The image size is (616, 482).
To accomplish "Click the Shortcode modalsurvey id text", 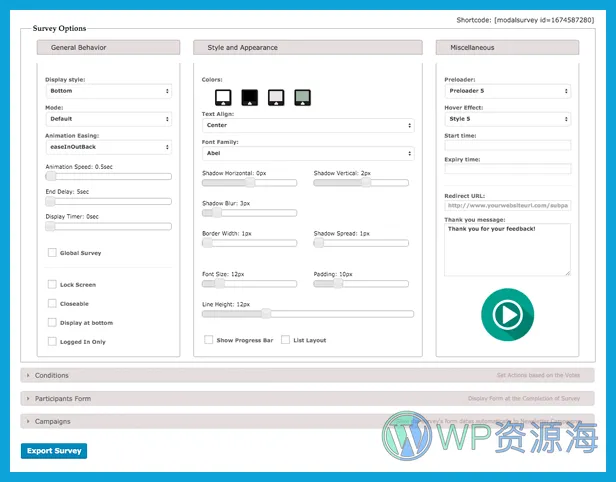I will tap(525, 20).
